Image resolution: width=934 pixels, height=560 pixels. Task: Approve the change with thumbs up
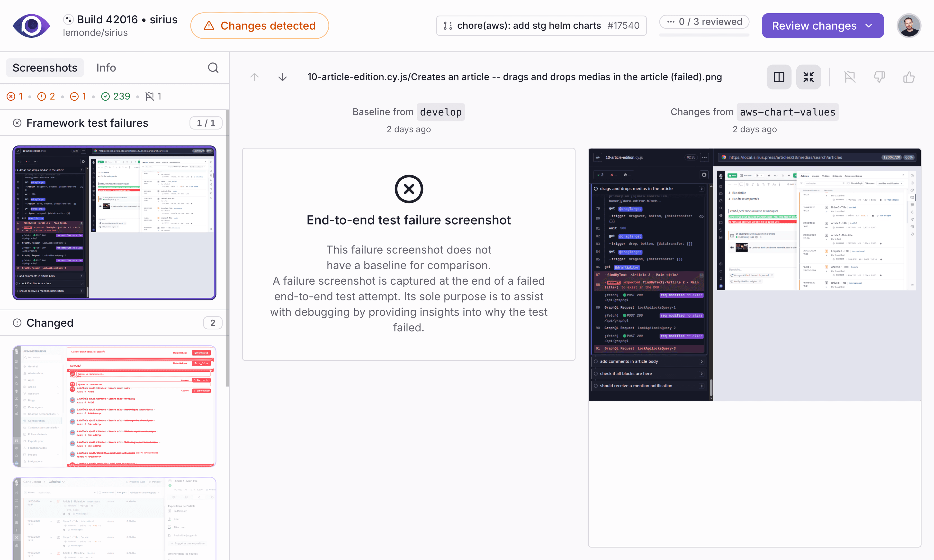click(x=909, y=77)
